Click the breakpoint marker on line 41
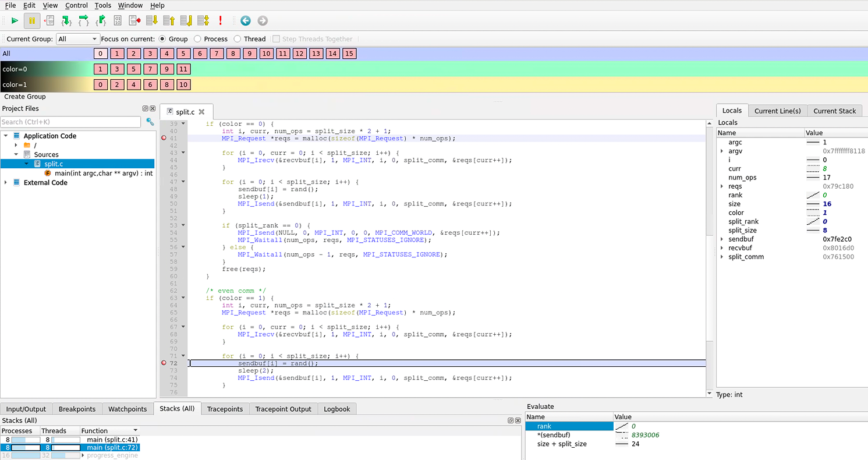Image resolution: width=868 pixels, height=460 pixels. [164, 139]
